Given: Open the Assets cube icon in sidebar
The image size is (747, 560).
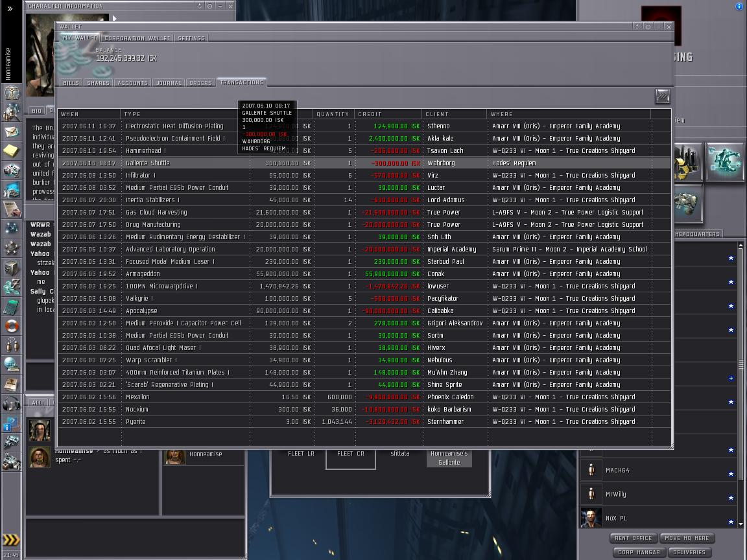Looking at the screenshot, I should pyautogui.click(x=12, y=268).
